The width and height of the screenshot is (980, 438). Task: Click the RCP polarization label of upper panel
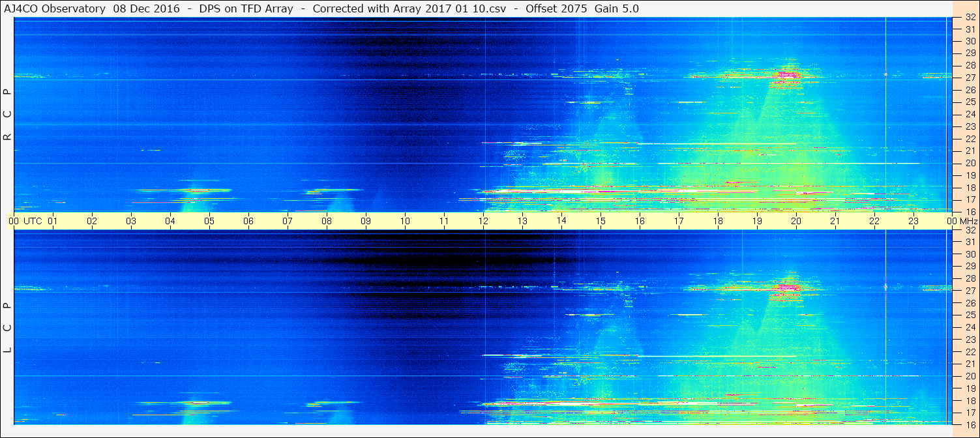tap(8, 115)
